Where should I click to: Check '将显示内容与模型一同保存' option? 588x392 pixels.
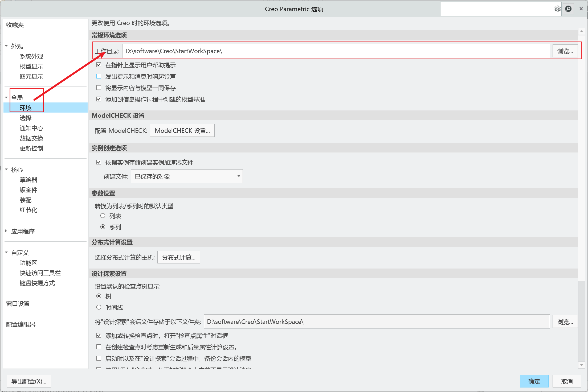[x=99, y=88]
